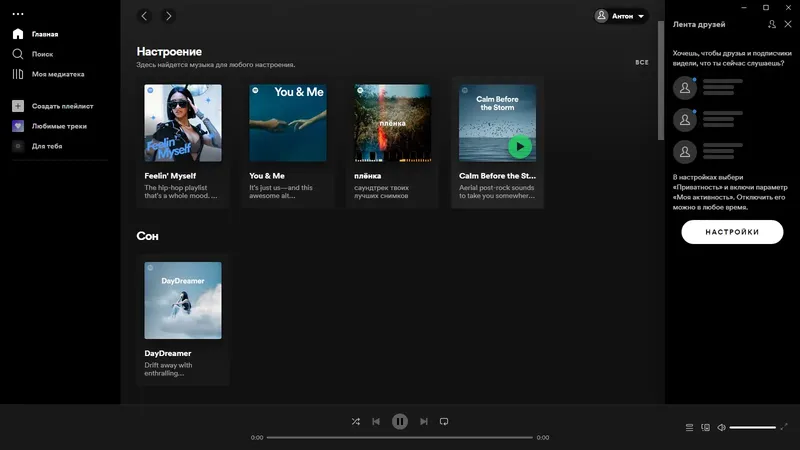Open the плёнка playlist cover

392,123
